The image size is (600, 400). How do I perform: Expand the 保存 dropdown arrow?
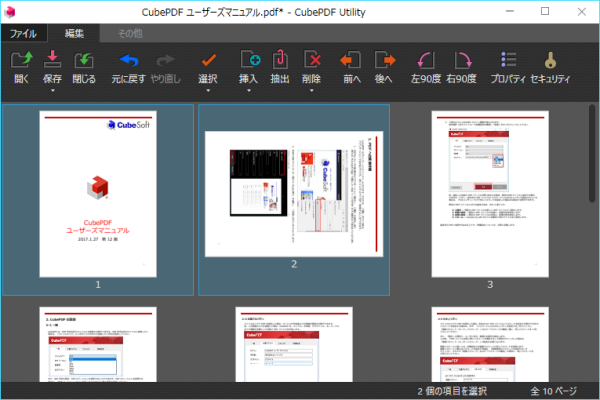coord(53,91)
